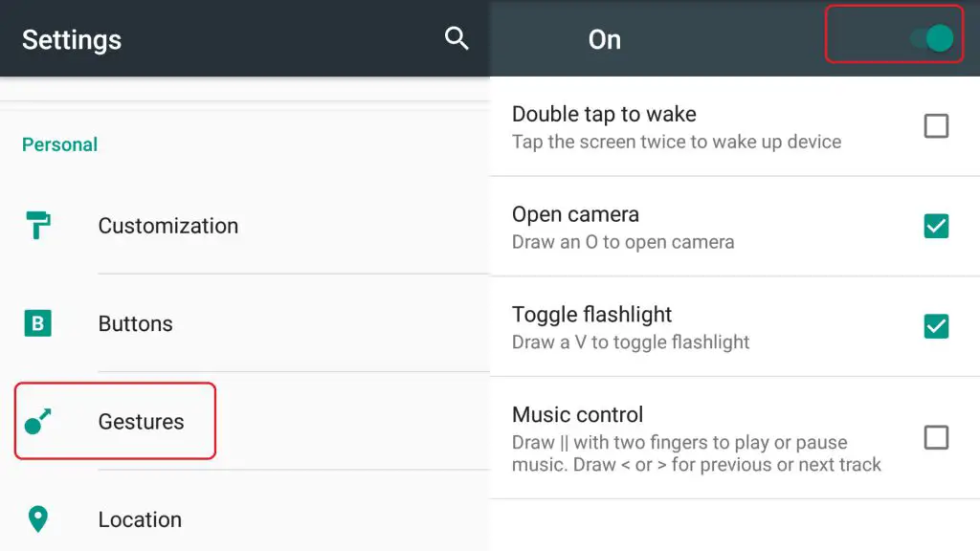The height and width of the screenshot is (551, 980).
Task: Turn off the gestures master switch
Action: click(931, 38)
